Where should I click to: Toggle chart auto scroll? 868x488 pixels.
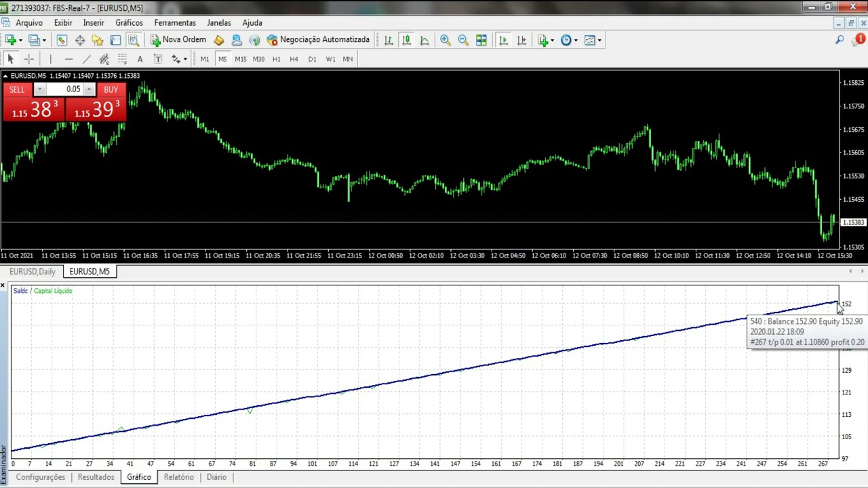coord(503,40)
